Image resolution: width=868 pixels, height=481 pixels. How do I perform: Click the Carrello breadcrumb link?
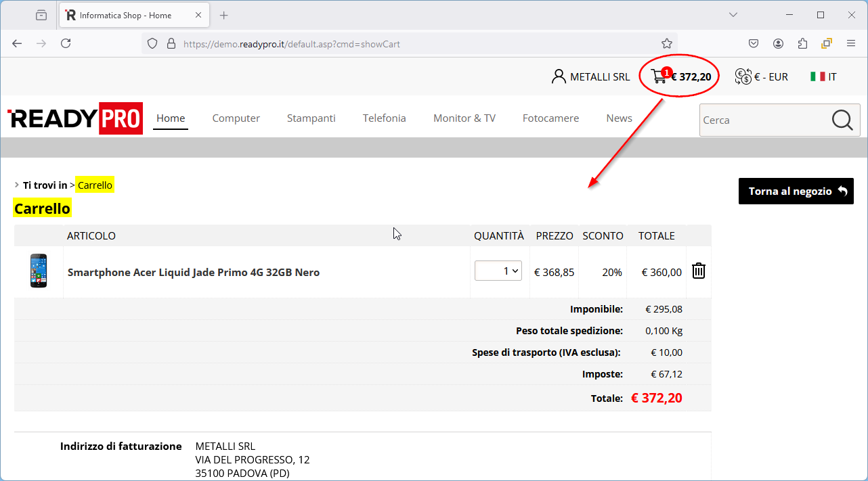click(x=95, y=185)
